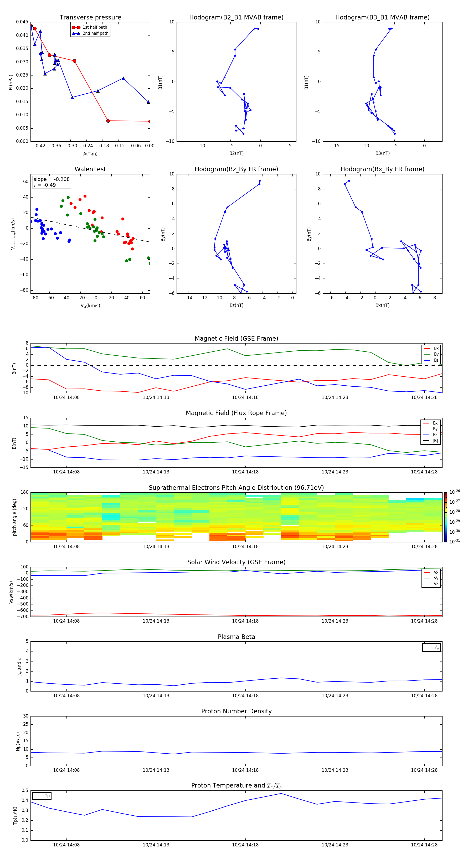Select "Vz" in the solar wind legend

tap(431, 584)
